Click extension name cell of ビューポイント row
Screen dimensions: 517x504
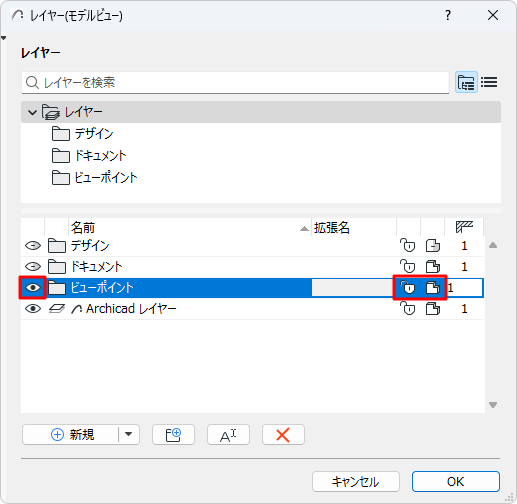tap(352, 288)
